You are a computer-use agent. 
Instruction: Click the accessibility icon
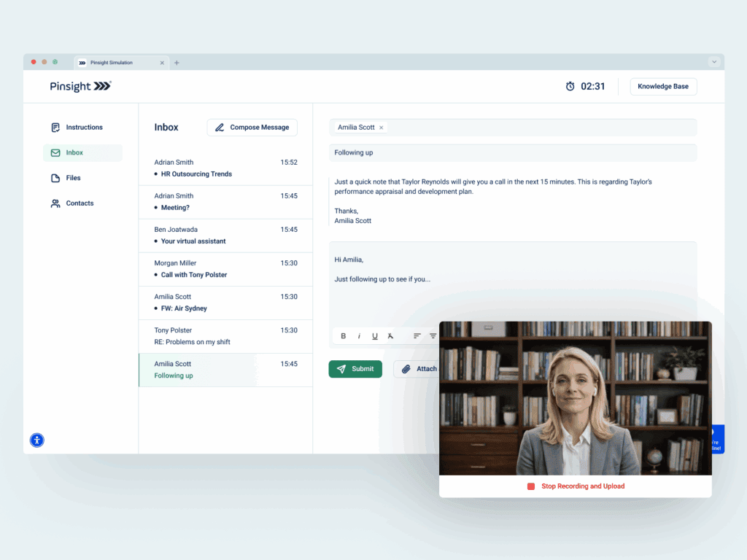pyautogui.click(x=37, y=440)
